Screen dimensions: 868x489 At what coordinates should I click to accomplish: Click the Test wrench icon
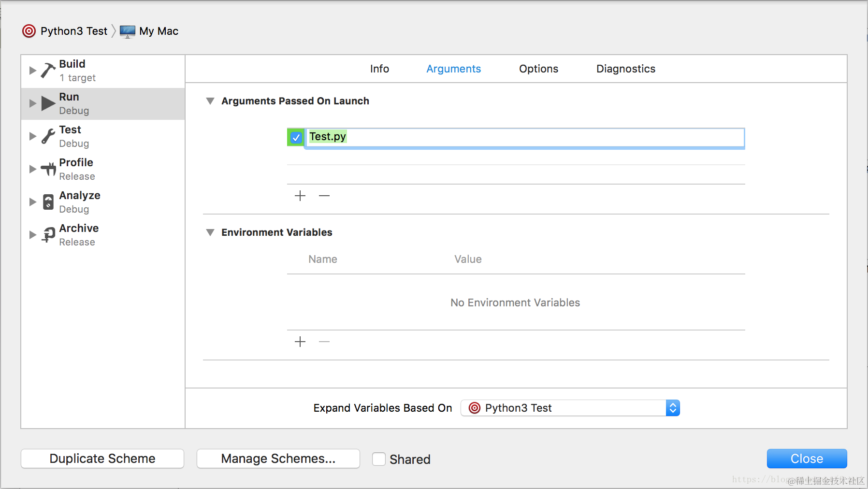click(48, 136)
